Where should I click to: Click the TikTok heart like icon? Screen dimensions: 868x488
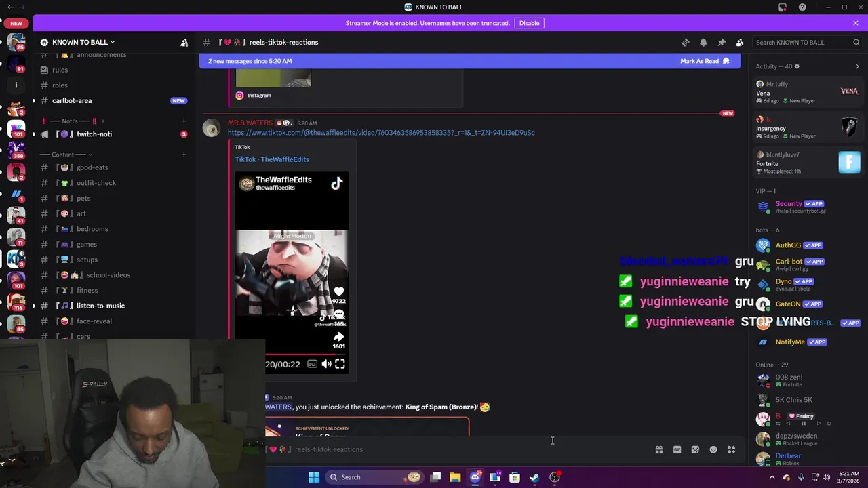coord(338,291)
